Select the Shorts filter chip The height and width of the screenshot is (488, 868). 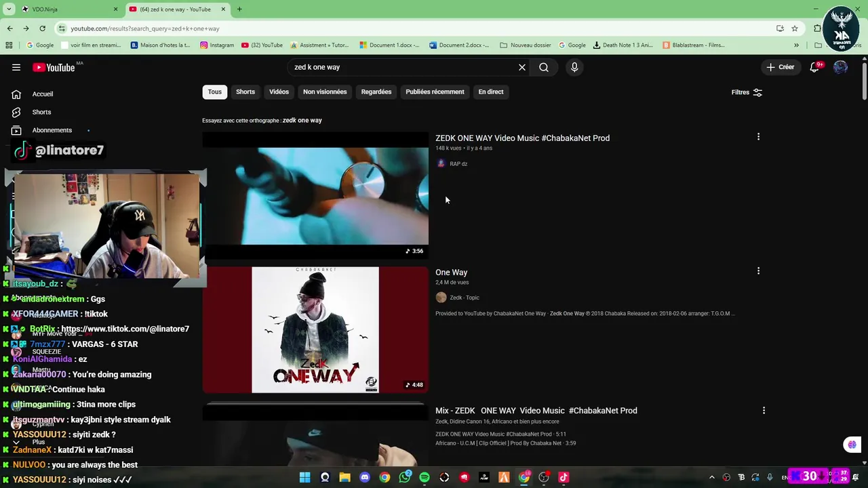pos(245,91)
